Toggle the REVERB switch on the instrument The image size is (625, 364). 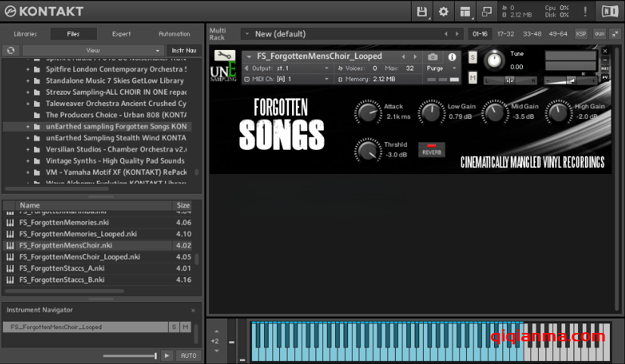point(432,149)
